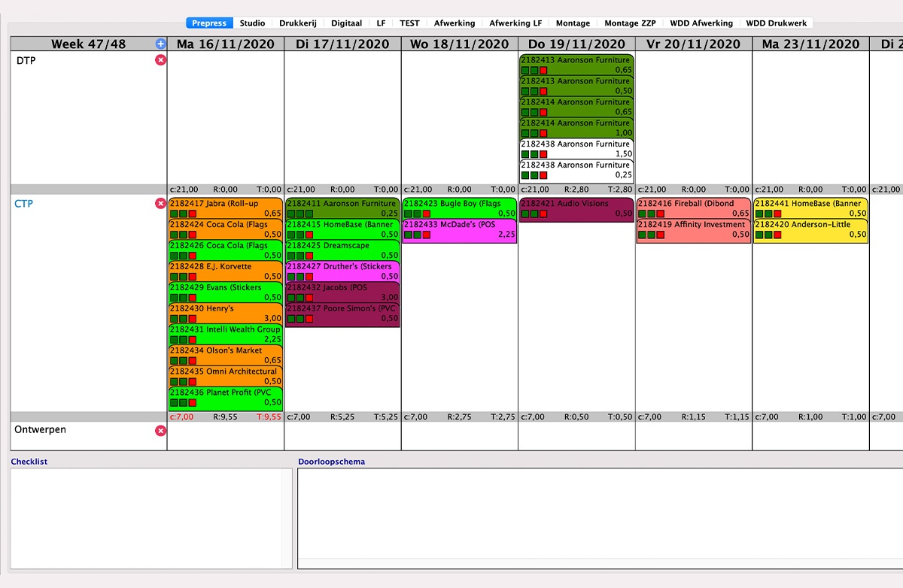903x588 pixels.
Task: Switch to the Afwerking tab
Action: click(455, 23)
